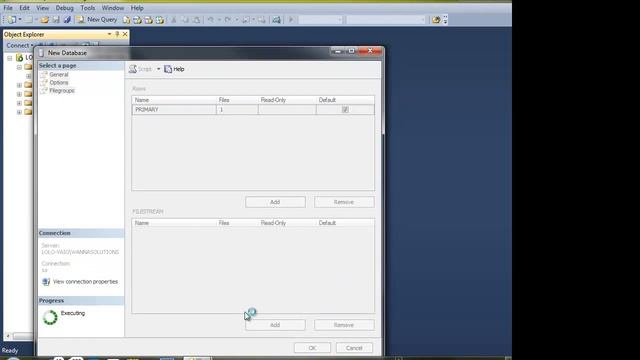This screenshot has width=640, height=360.
Task: Open the Help menu in menu bar
Action: (137, 8)
